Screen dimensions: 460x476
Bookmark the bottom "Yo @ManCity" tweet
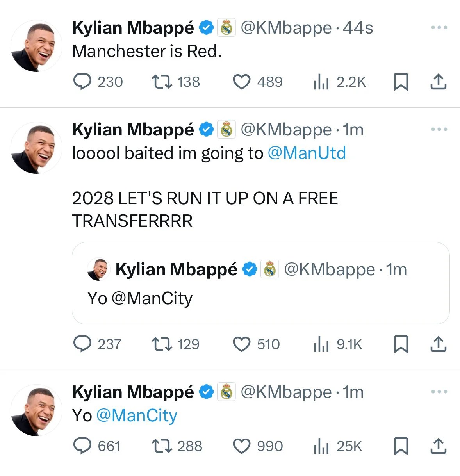[x=401, y=446]
